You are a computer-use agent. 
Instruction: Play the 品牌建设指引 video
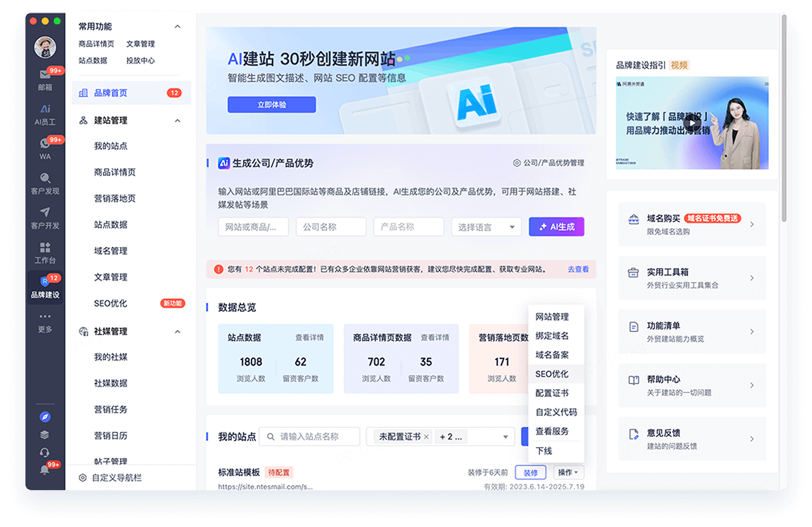[x=692, y=123]
